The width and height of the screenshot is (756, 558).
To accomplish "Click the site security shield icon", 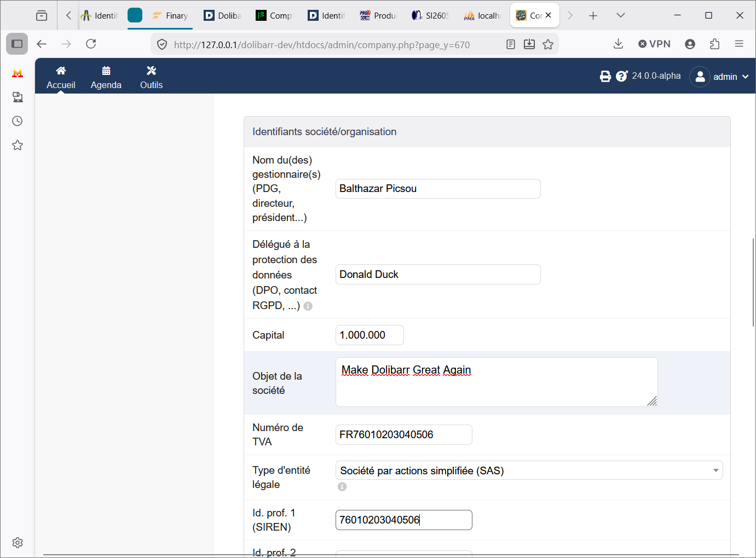I will point(162,44).
